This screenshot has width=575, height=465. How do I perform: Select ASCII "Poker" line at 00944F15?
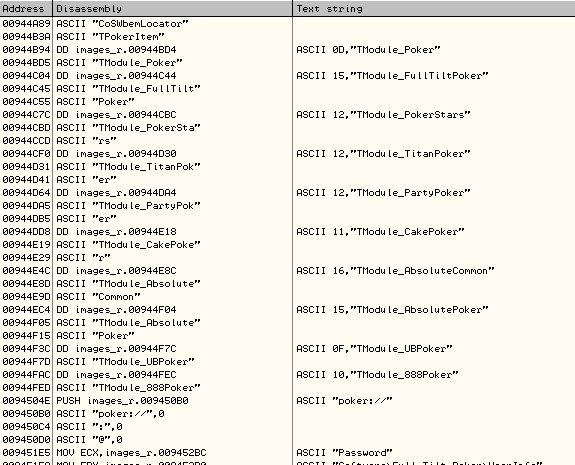tap(95, 336)
